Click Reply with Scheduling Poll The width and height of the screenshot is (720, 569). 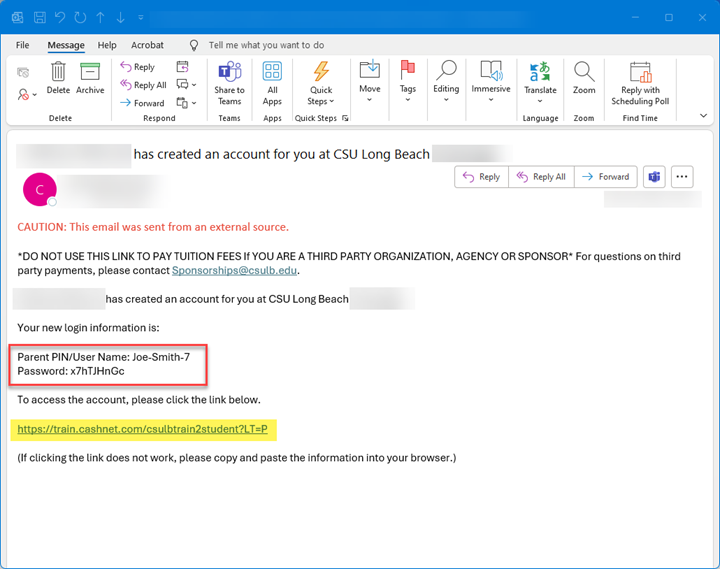tap(640, 83)
